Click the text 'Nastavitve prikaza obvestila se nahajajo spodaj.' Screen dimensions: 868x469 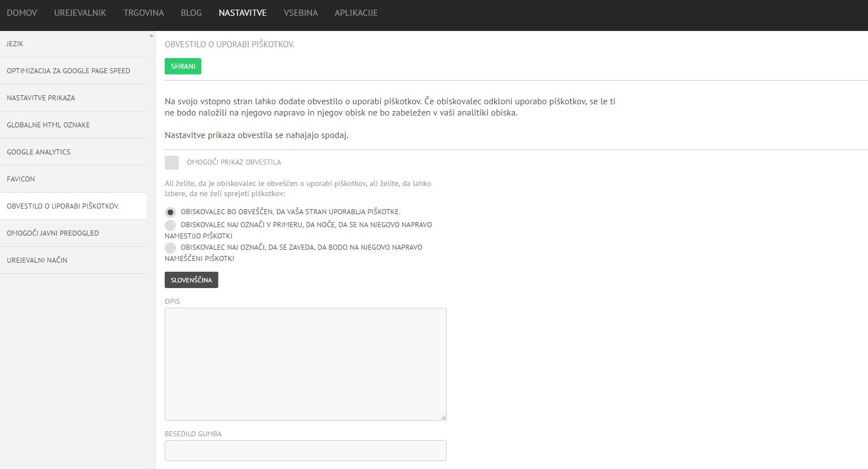tap(257, 135)
